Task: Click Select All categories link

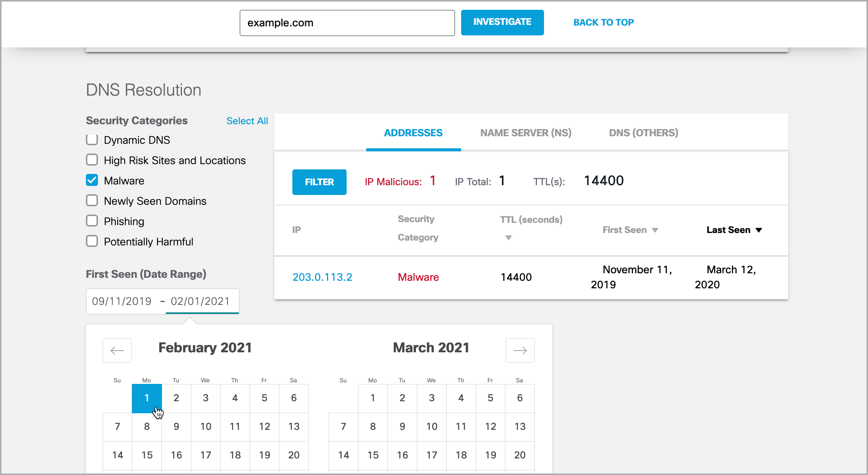Action: click(x=247, y=121)
